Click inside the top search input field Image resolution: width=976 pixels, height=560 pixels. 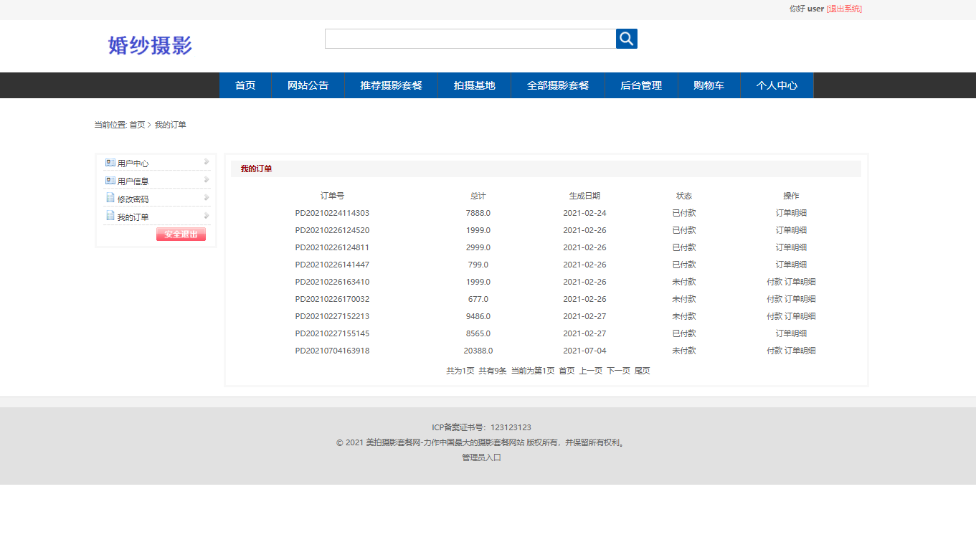click(x=470, y=38)
